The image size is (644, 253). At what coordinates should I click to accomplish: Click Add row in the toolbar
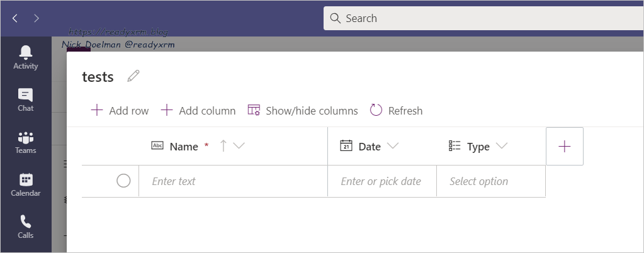click(x=120, y=111)
